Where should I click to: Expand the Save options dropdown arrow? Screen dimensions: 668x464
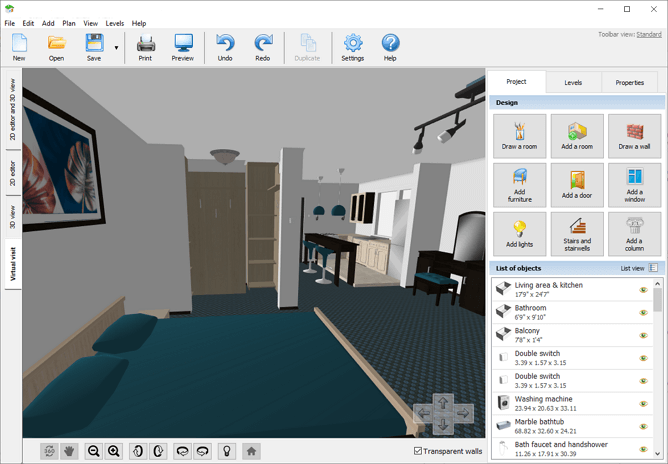click(116, 48)
